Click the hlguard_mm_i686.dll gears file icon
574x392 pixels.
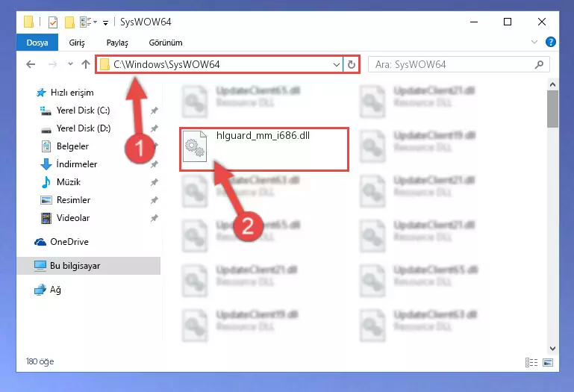[x=195, y=146]
